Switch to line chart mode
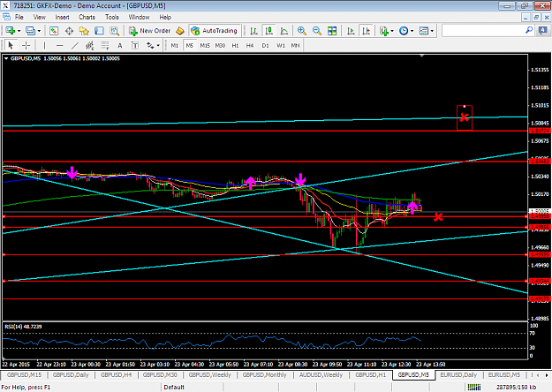The height and width of the screenshot is (392, 552). pos(284,31)
